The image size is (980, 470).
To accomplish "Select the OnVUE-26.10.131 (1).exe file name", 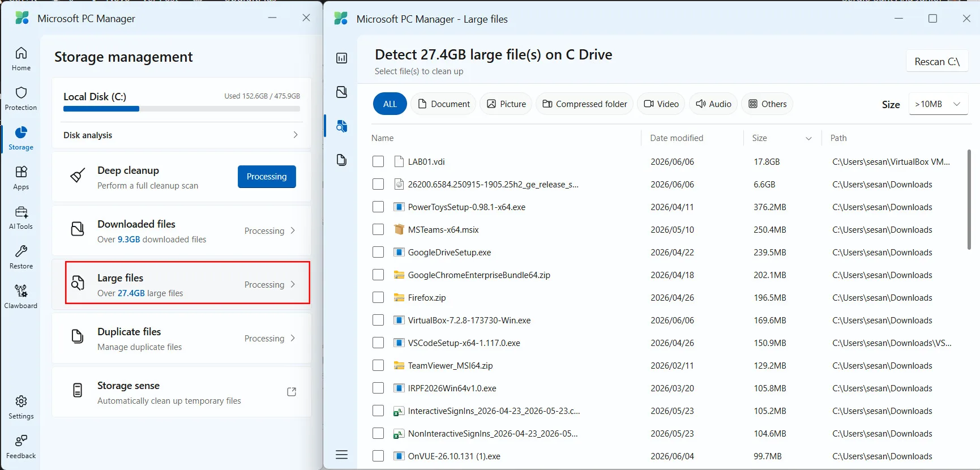I will (454, 456).
